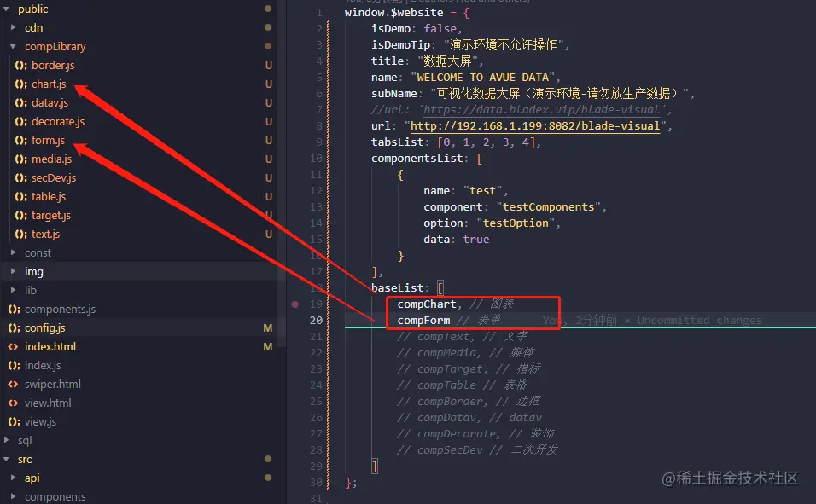816x504 pixels.
Task: Collapse the compLibrary folder
Action: click(x=13, y=46)
